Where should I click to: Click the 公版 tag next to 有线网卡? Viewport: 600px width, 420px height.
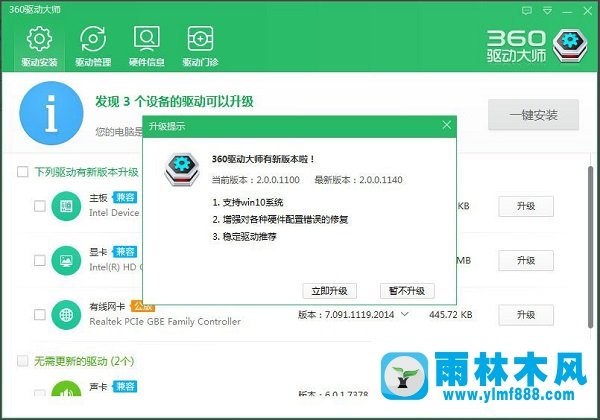point(142,306)
